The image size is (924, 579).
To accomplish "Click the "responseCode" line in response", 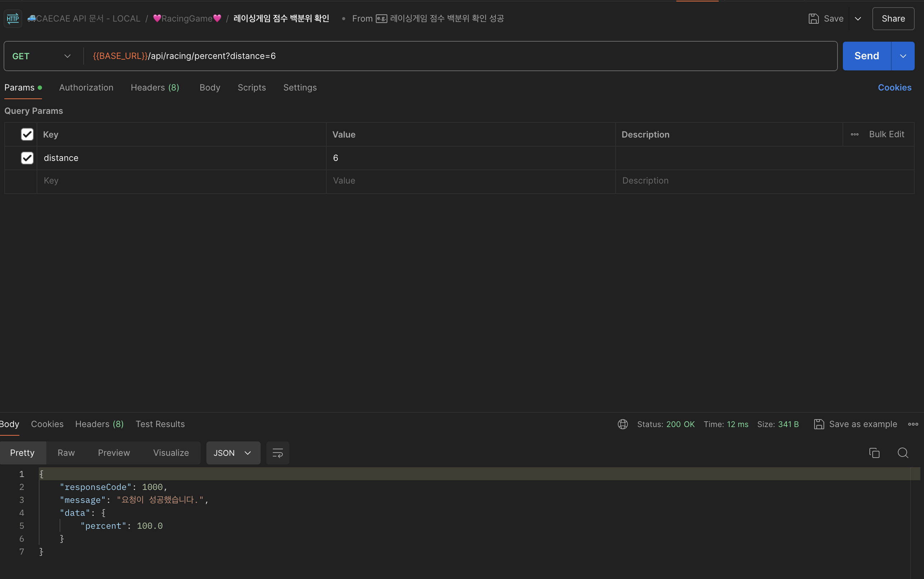I will 114,487.
